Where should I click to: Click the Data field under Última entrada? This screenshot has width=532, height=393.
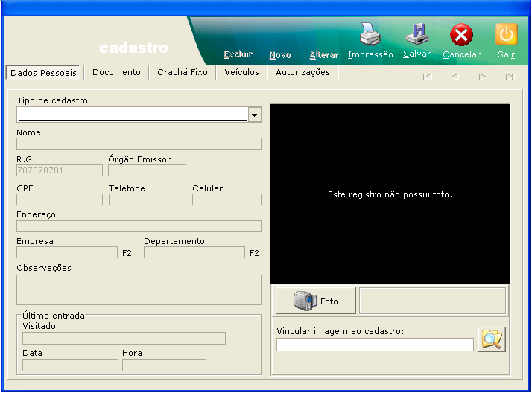pyautogui.click(x=70, y=365)
